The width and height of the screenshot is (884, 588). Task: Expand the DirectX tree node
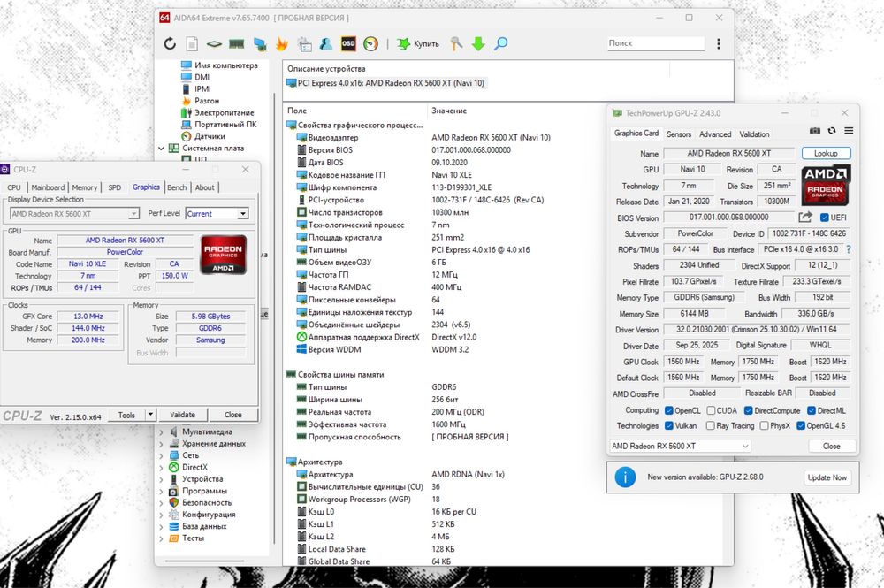point(161,467)
